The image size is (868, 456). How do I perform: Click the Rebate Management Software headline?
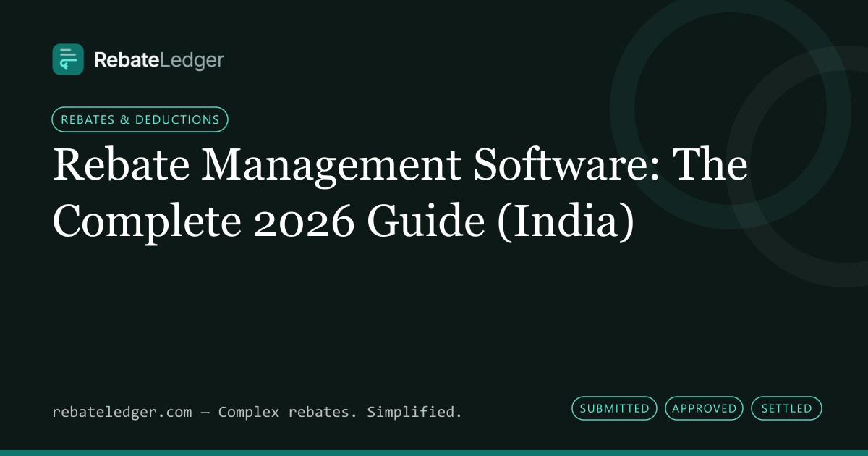[x=400, y=194]
